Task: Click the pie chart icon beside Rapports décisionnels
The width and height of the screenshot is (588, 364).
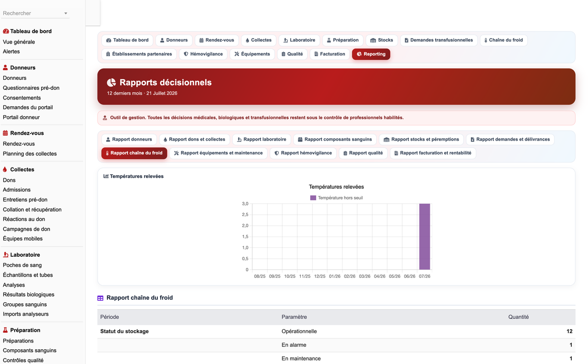Action: [112, 82]
